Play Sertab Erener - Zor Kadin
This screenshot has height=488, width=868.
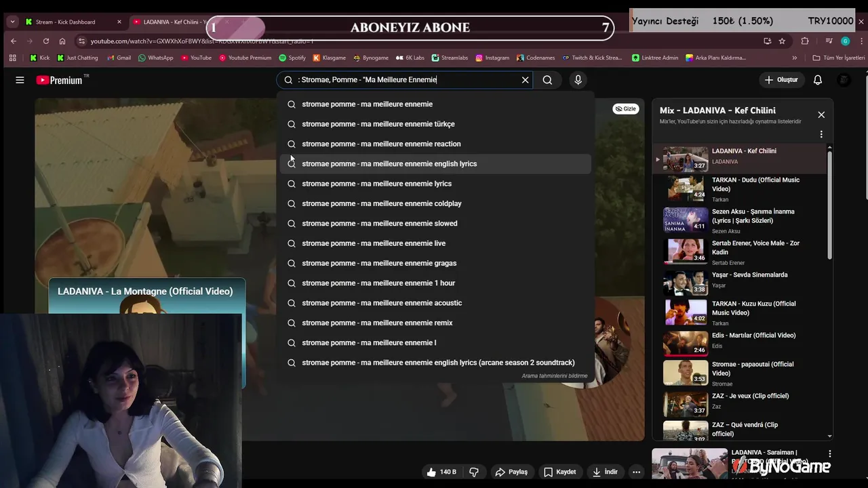[739, 252]
